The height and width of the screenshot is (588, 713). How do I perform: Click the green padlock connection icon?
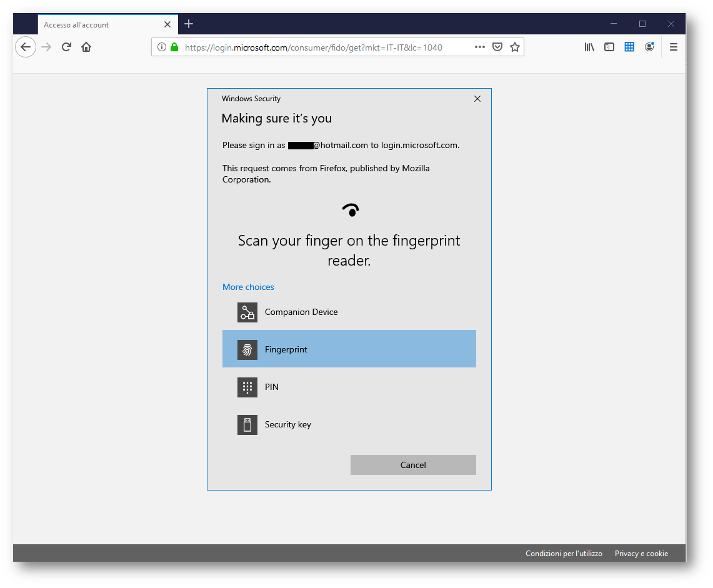click(x=174, y=47)
